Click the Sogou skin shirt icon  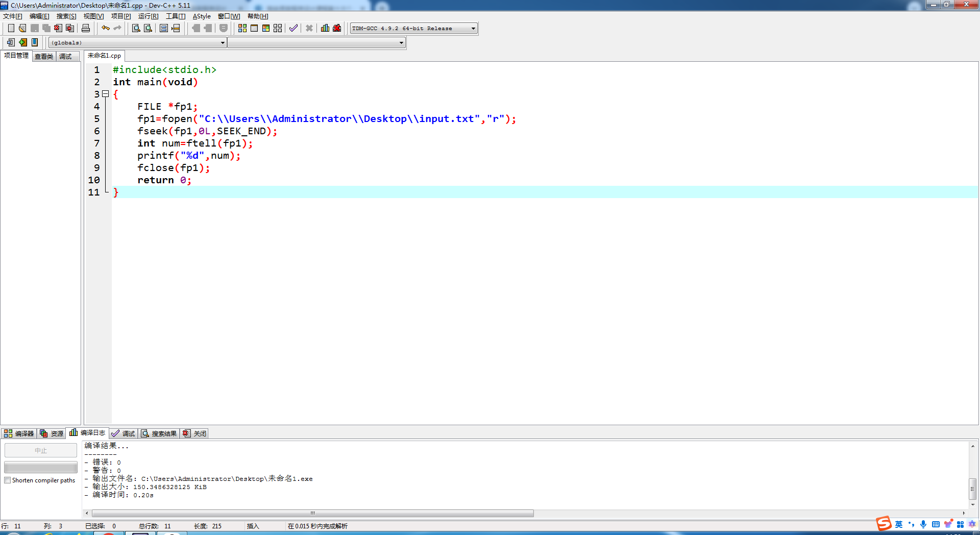(x=948, y=524)
